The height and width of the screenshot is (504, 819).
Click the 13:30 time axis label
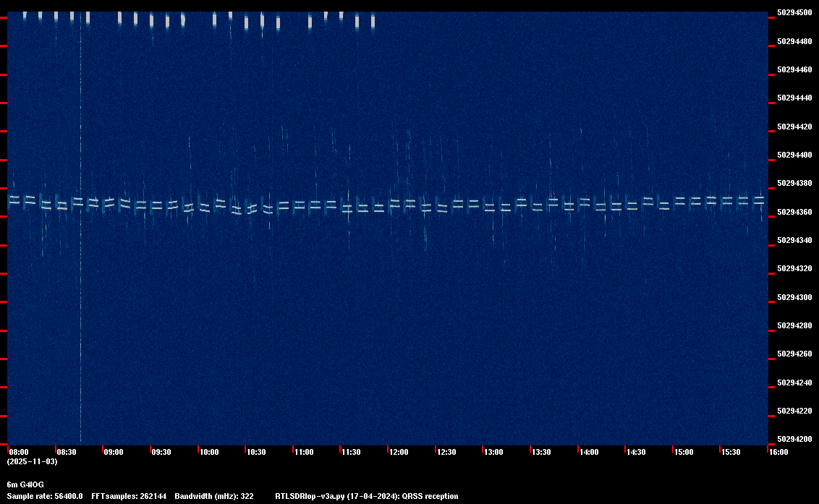pos(540,452)
